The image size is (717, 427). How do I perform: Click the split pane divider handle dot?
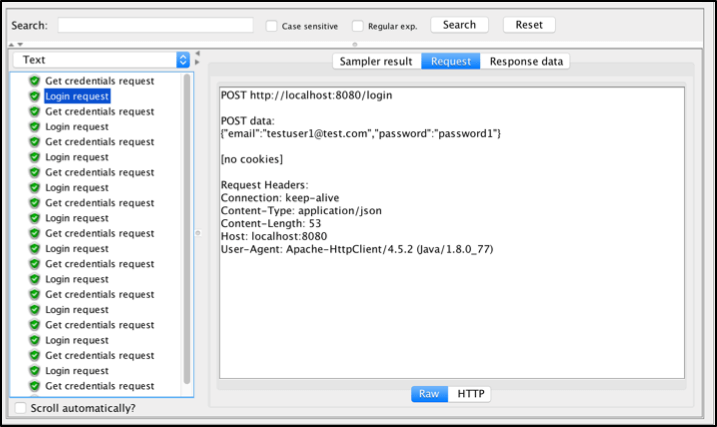coord(198,233)
